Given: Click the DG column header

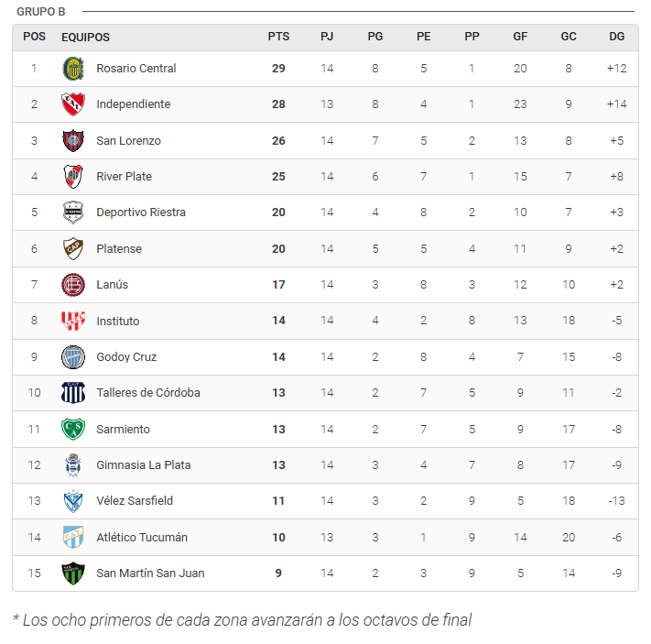Looking at the screenshot, I should [x=616, y=37].
